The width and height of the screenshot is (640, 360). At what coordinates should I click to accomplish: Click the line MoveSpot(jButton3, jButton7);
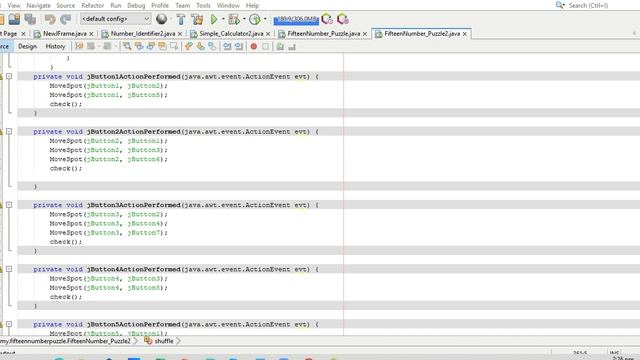click(109, 233)
